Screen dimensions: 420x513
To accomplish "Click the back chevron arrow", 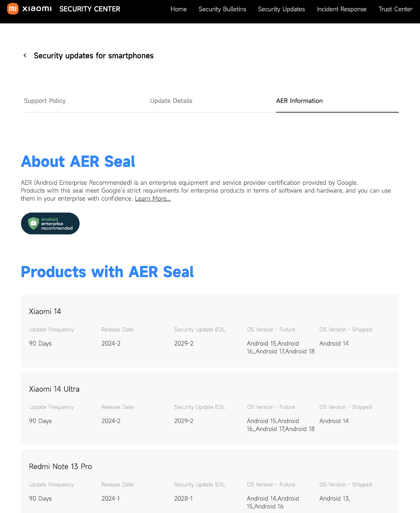I will coord(25,55).
